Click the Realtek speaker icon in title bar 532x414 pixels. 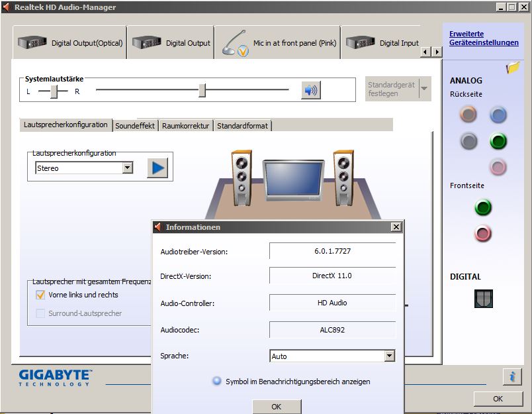coord(7,7)
